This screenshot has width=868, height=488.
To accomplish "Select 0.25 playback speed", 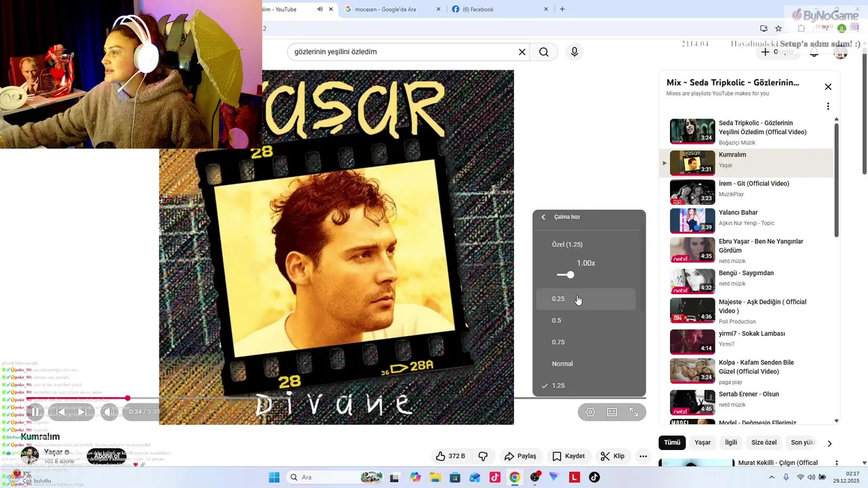I will 586,299.
